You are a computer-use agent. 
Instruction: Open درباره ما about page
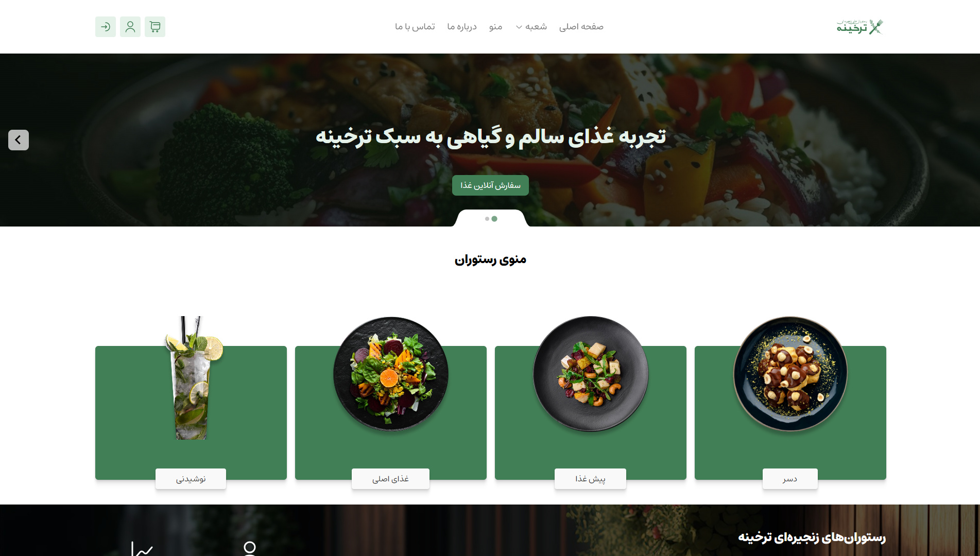coord(462,27)
